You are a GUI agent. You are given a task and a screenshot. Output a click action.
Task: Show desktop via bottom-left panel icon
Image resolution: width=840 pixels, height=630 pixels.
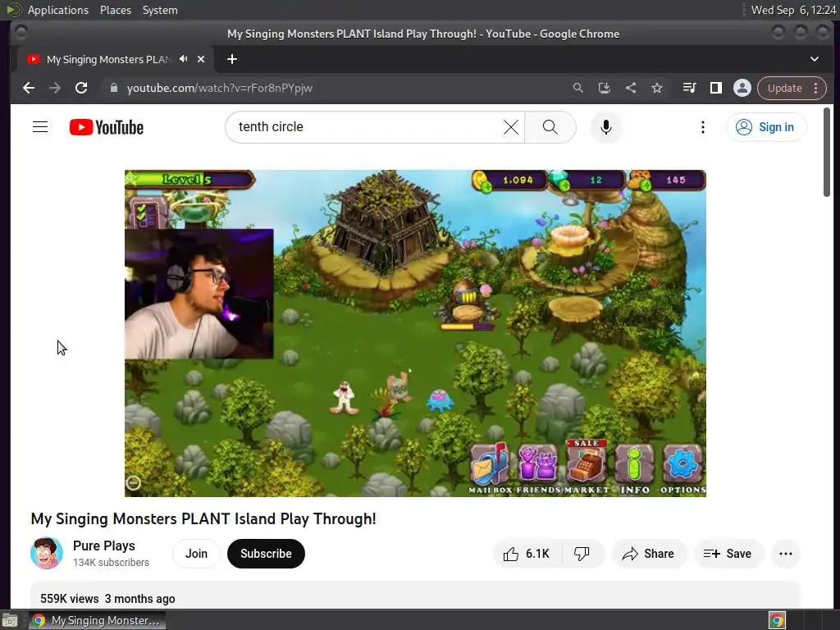click(x=10, y=620)
